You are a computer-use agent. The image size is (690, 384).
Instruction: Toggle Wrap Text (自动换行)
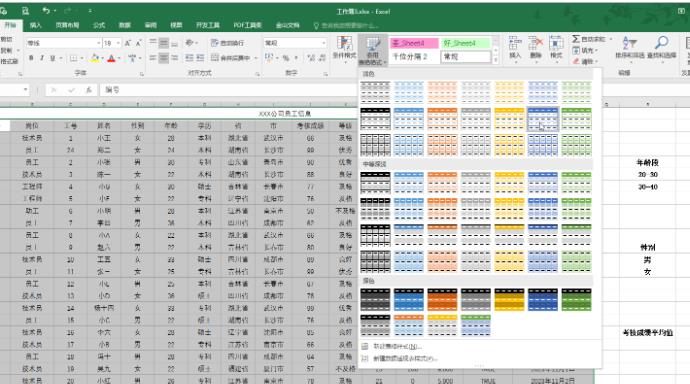click(227, 43)
